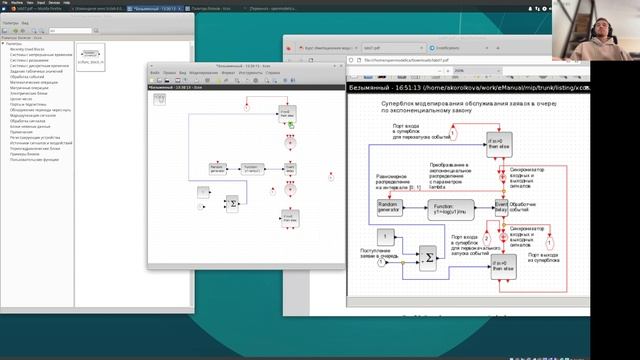The image size is (640, 360).
Task: Select Пользовательские функции palette
Action: tap(34, 160)
